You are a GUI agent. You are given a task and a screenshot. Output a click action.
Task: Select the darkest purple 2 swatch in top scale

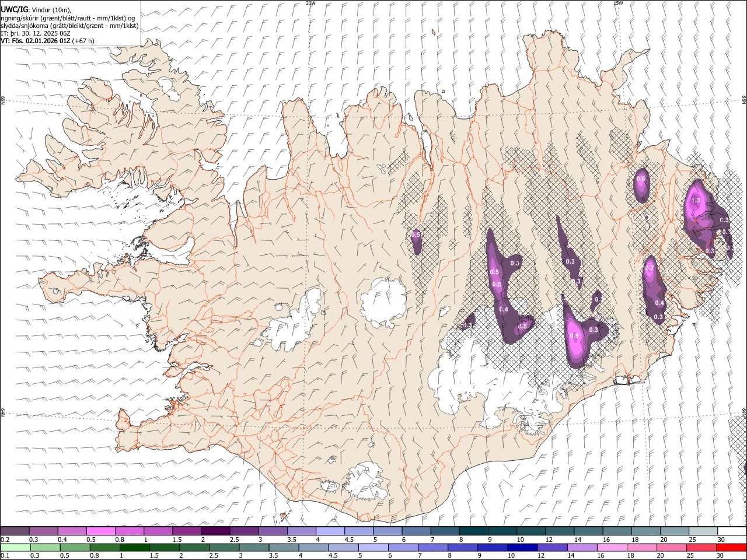tap(215, 531)
